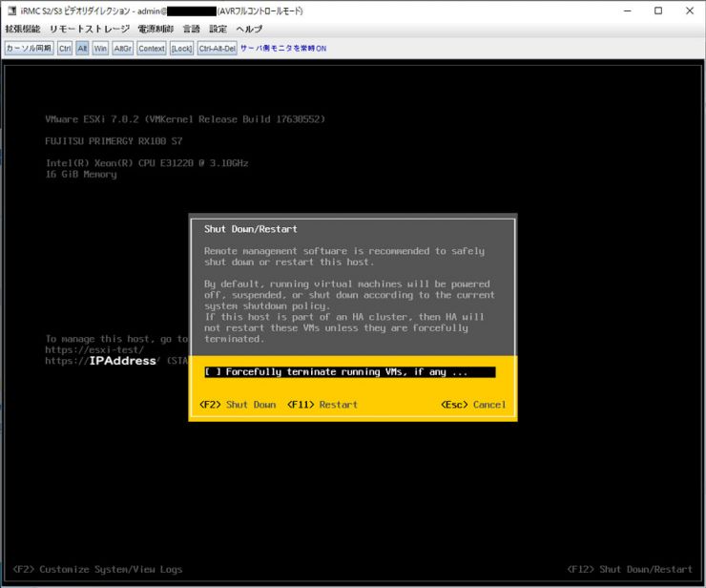706x588 pixels.
Task: Open the 拡張機能 menu
Action: point(23,30)
